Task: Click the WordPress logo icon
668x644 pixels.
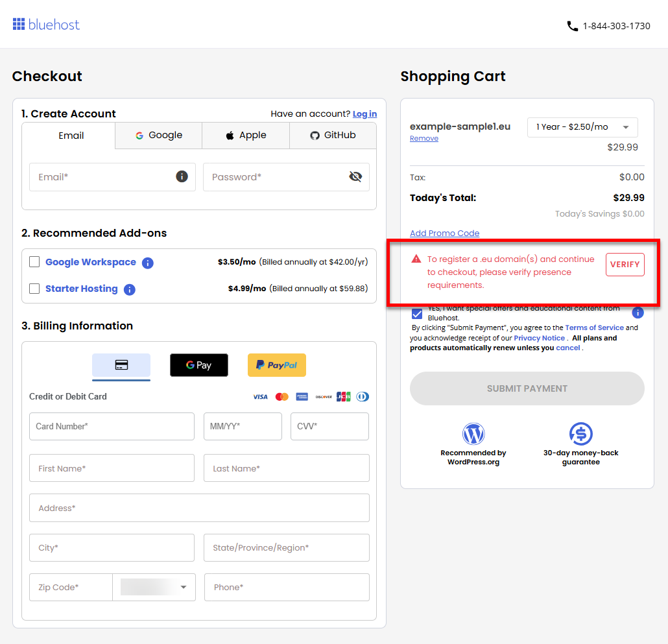Action: (x=473, y=434)
